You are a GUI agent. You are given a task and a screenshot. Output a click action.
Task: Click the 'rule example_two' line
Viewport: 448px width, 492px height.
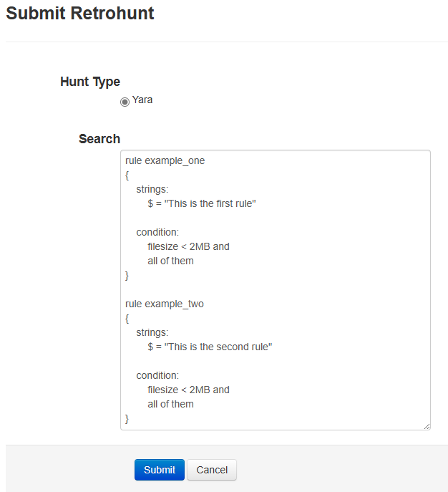pos(165,304)
